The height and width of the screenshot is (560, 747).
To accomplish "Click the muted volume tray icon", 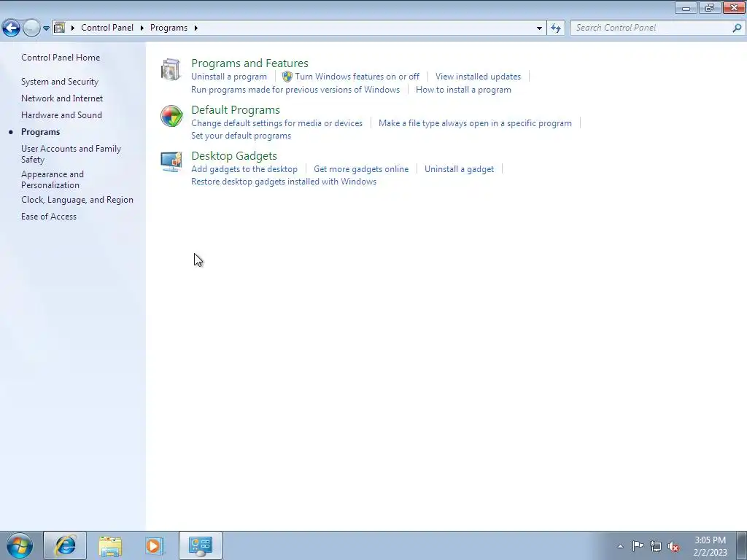I will [x=673, y=546].
